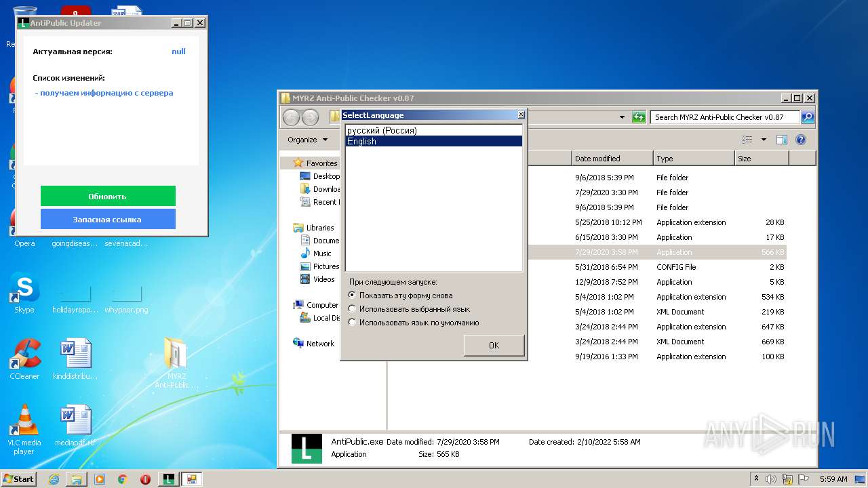
Task: Open Explorer help question mark icon
Action: [x=801, y=140]
